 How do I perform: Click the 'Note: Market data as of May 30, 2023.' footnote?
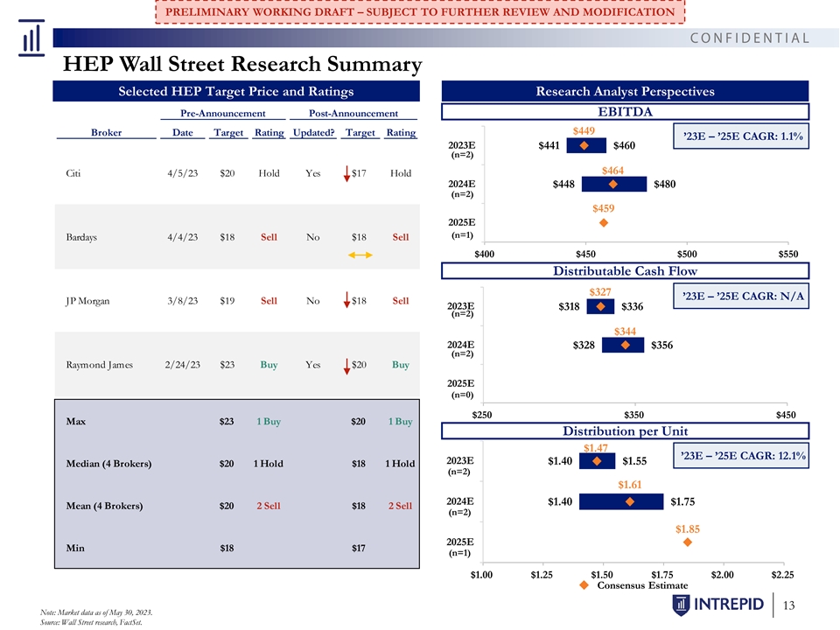coord(96,612)
